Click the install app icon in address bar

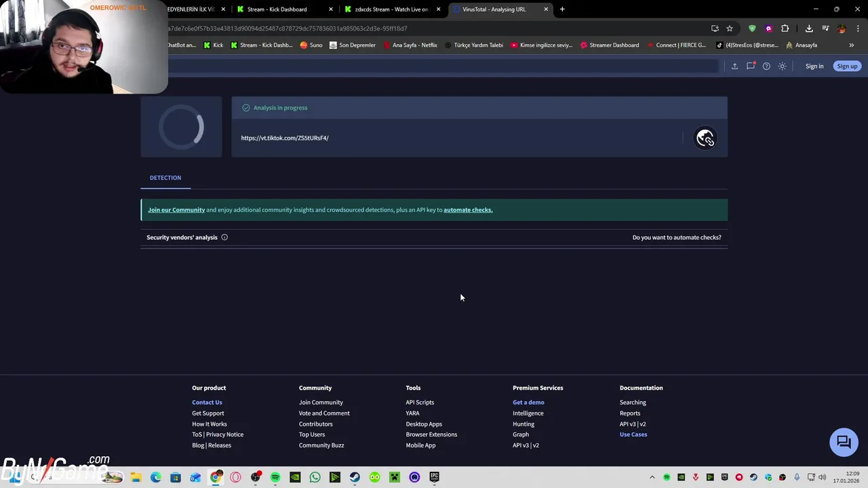[715, 28]
